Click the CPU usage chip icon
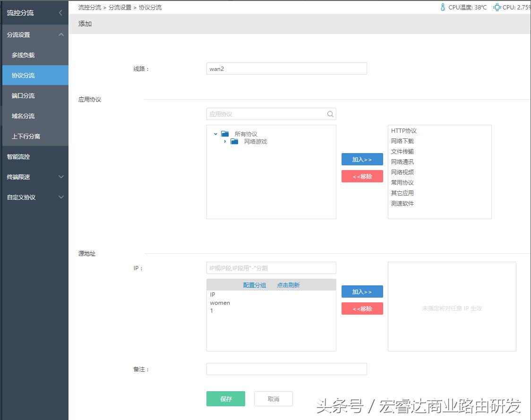This screenshot has height=420, width=531. (x=497, y=7)
